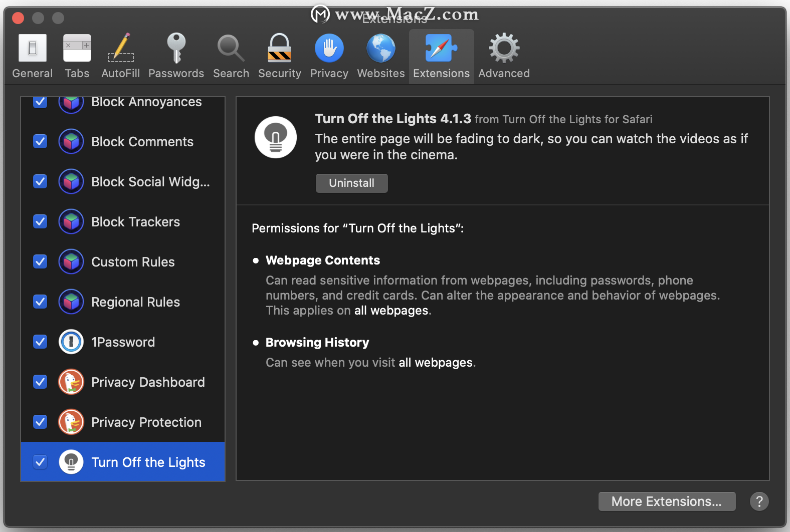Select the Custom Rules row text
The height and width of the screenshot is (532, 790).
[x=133, y=262]
